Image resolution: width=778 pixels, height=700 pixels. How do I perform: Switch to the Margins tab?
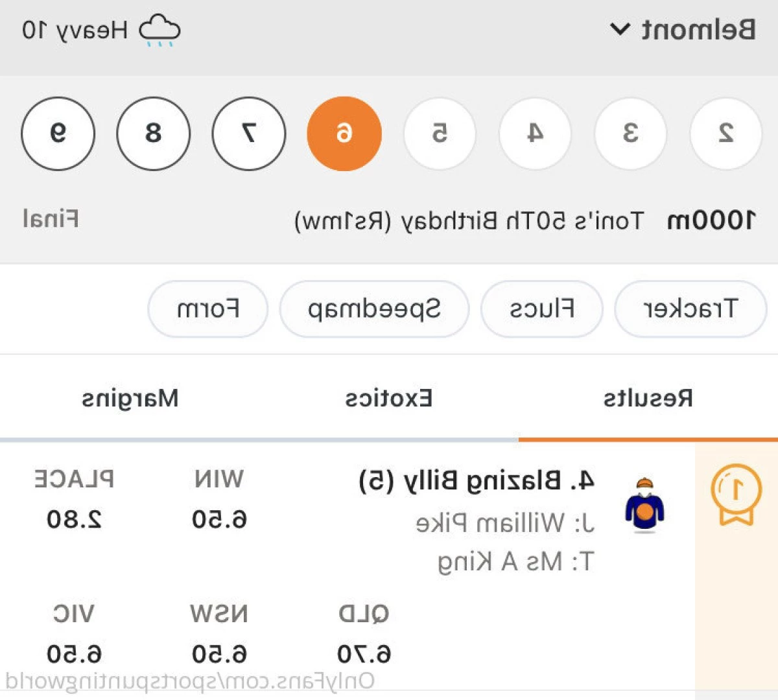tap(130, 398)
